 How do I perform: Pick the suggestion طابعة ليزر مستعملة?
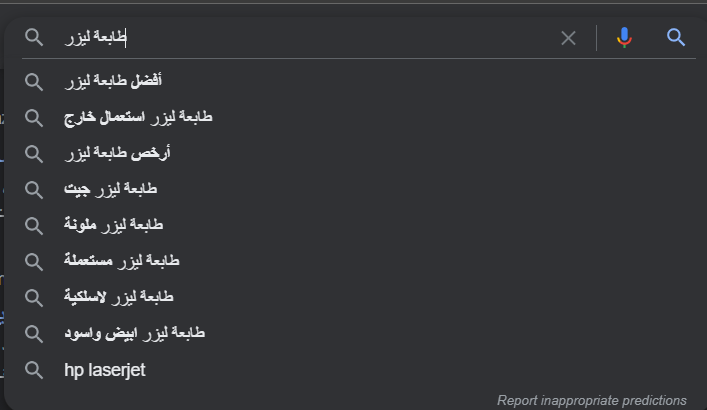[x=121, y=261]
